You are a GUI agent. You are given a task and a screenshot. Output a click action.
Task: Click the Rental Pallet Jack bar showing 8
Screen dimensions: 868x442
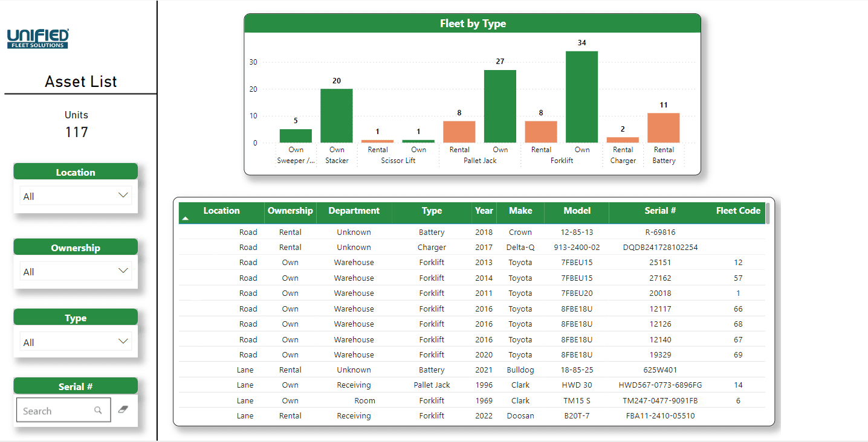pyautogui.click(x=459, y=132)
